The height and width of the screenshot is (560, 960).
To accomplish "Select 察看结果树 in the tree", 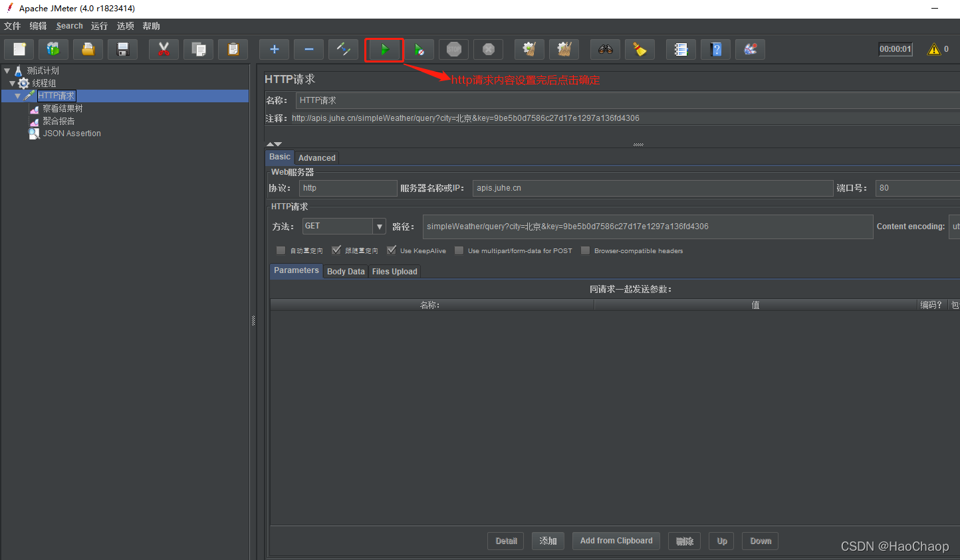I will pos(62,108).
